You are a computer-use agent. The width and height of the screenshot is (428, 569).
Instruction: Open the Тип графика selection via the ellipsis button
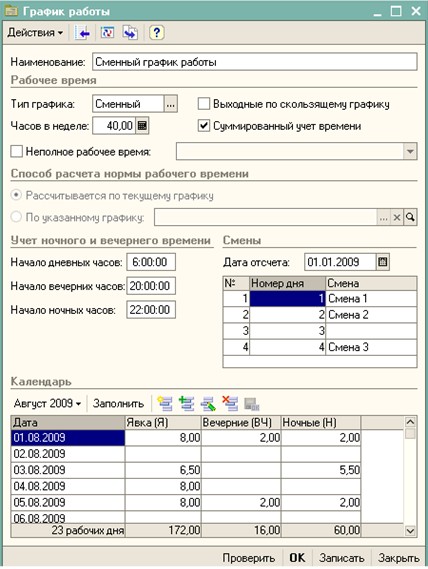coord(171,104)
